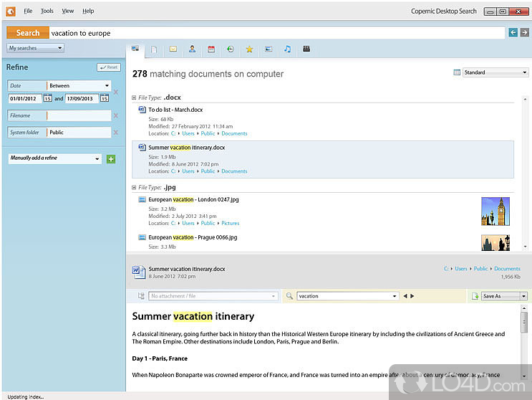Open the My searches dropdown
The width and height of the screenshot is (532, 400).
35,48
